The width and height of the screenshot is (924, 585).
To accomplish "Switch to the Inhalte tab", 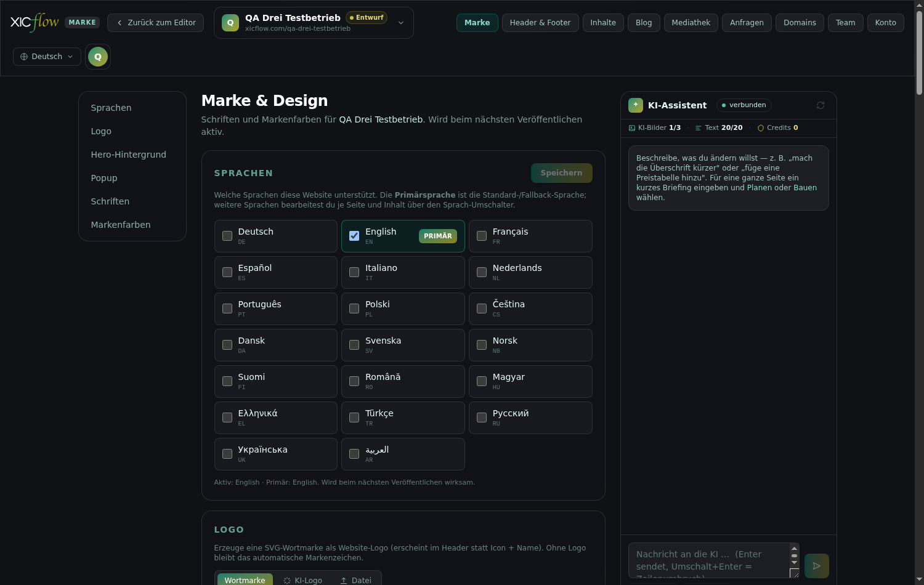I will click(603, 23).
